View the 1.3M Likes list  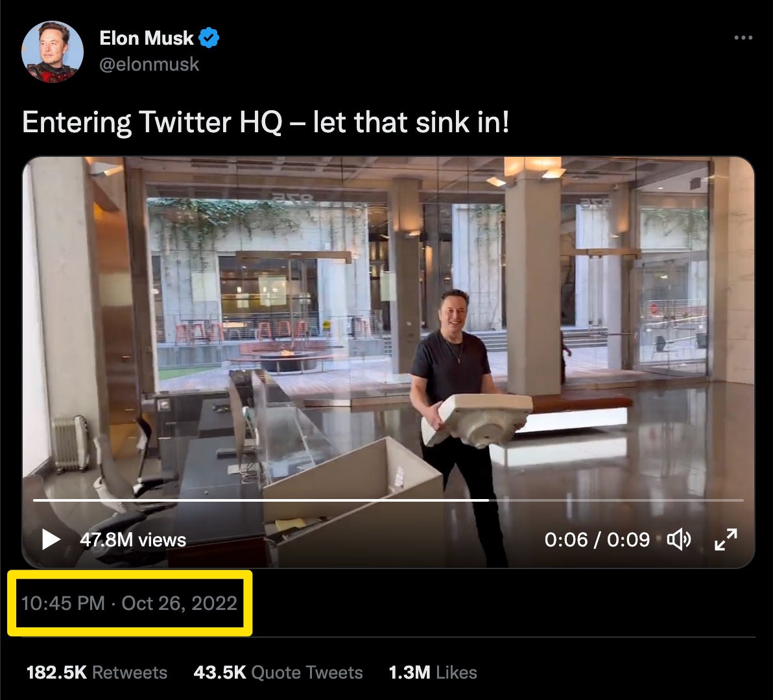tap(433, 672)
